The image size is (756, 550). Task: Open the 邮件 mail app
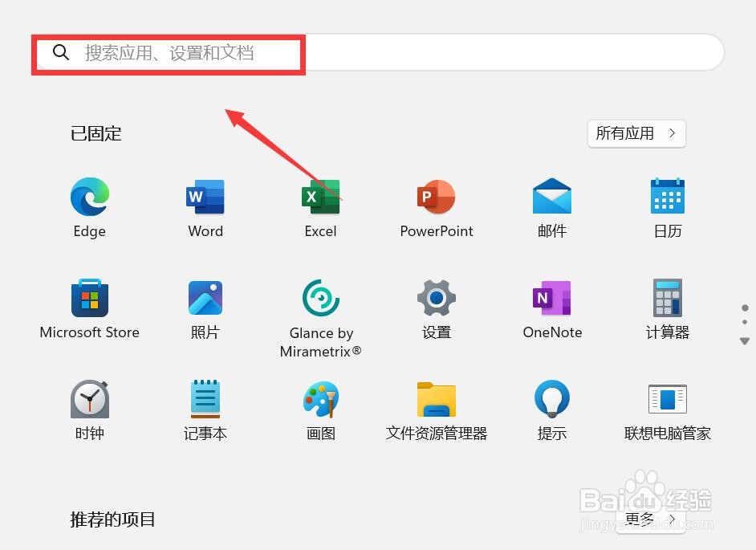(552, 207)
